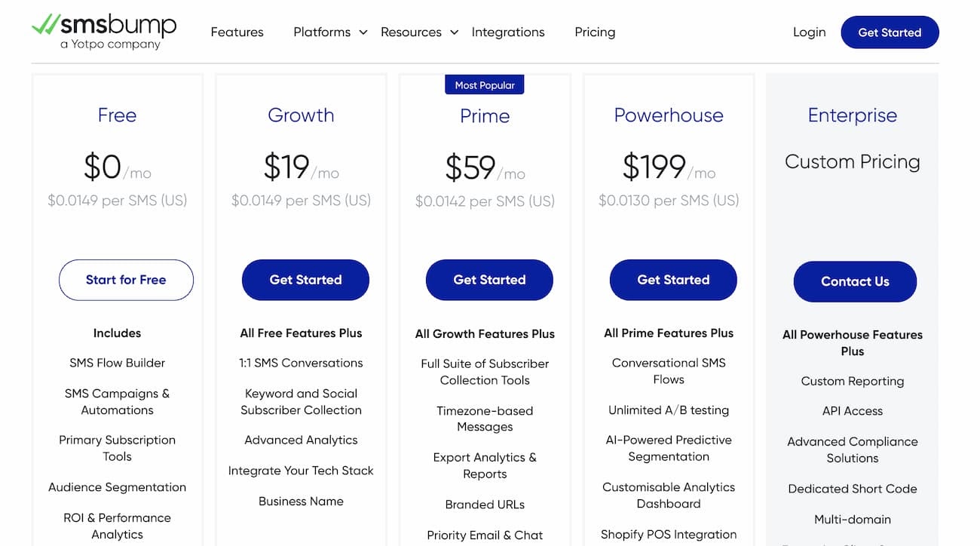Click Get Started on the Powerhouse plan
The height and width of the screenshot is (546, 980).
673,280
